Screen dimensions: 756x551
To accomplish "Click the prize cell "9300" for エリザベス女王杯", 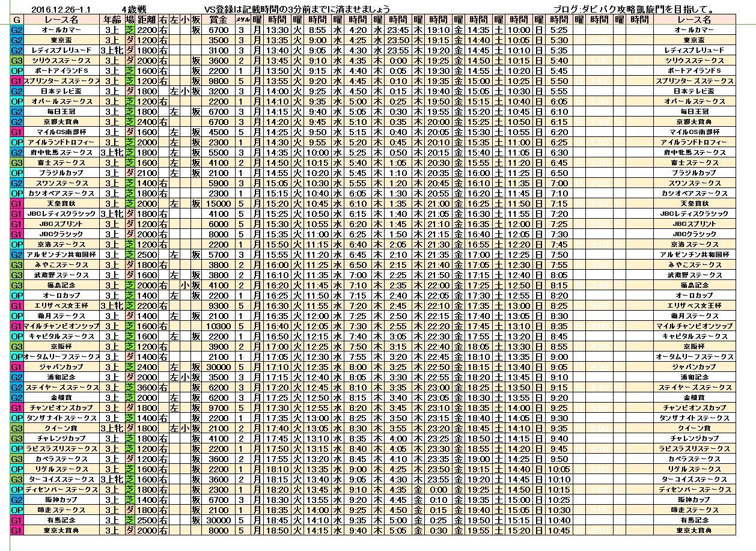I will tap(218, 305).
